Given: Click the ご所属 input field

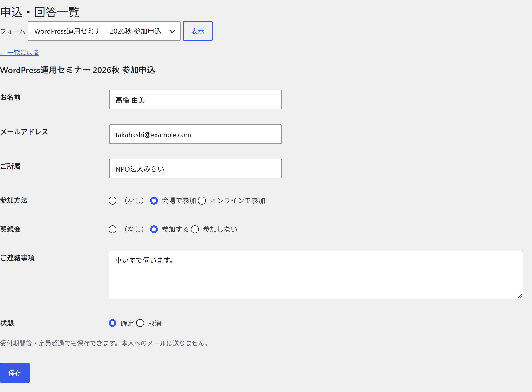Looking at the screenshot, I should coord(195,169).
